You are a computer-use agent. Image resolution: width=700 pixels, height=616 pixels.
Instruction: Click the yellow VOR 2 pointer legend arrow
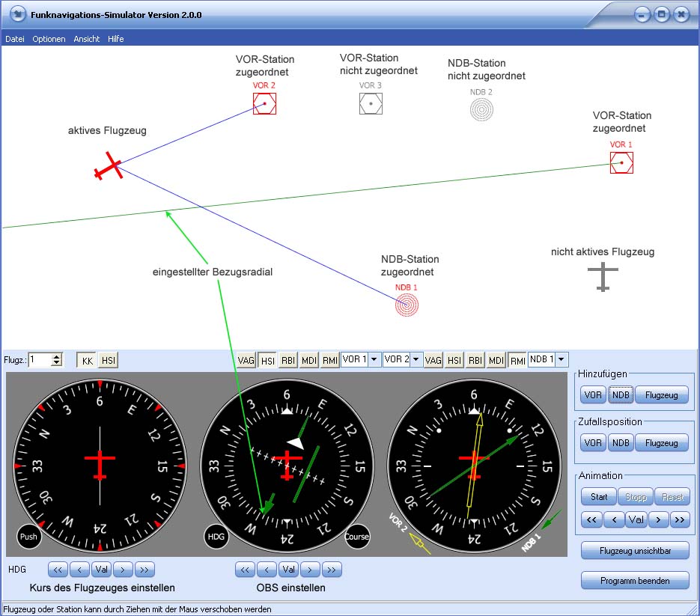coord(420,543)
